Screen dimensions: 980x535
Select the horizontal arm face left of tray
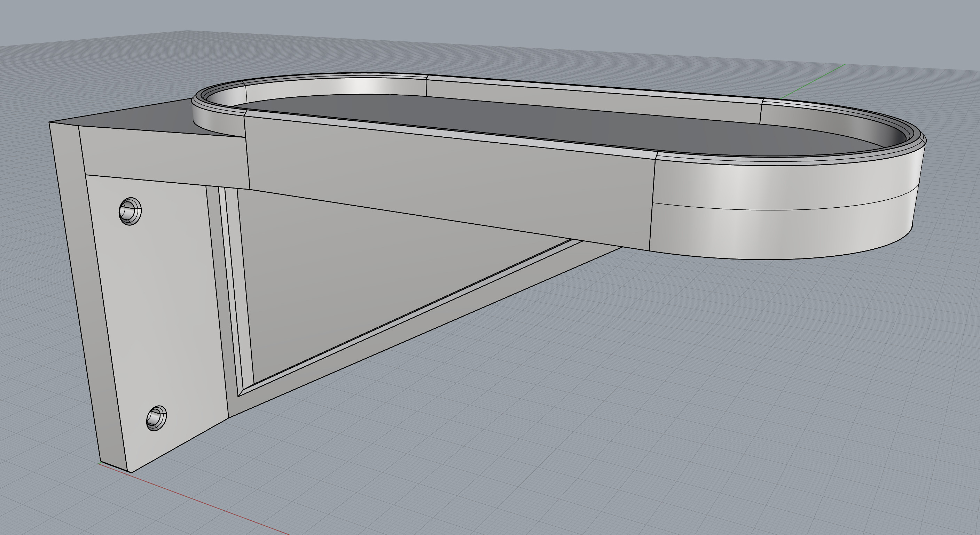[164, 156]
